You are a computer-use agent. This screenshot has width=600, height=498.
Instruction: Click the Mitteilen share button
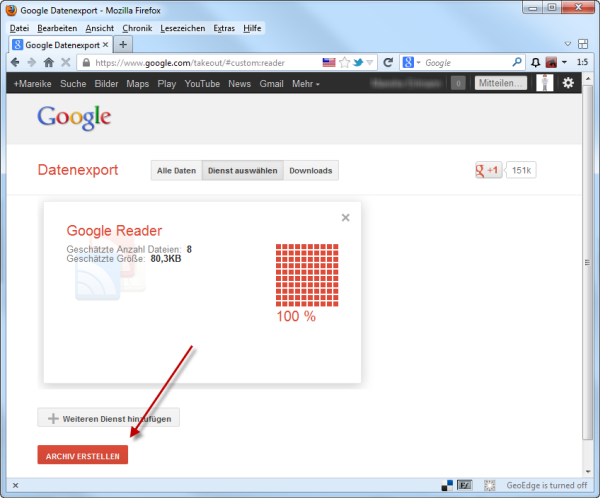501,83
